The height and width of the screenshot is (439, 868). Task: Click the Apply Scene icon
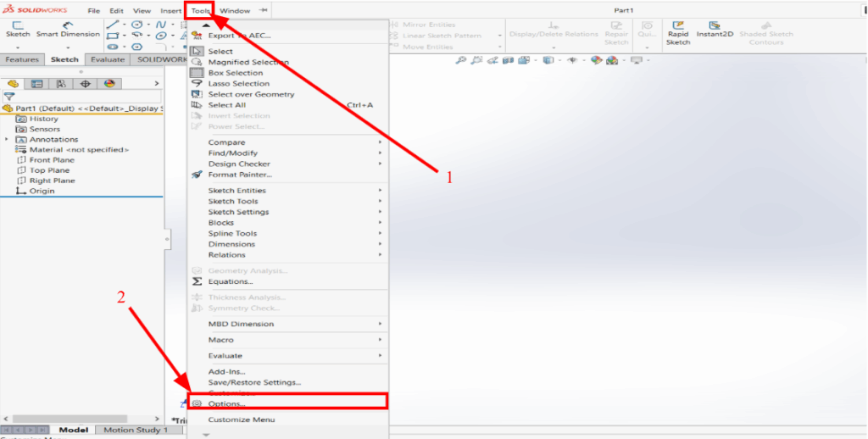(x=612, y=60)
